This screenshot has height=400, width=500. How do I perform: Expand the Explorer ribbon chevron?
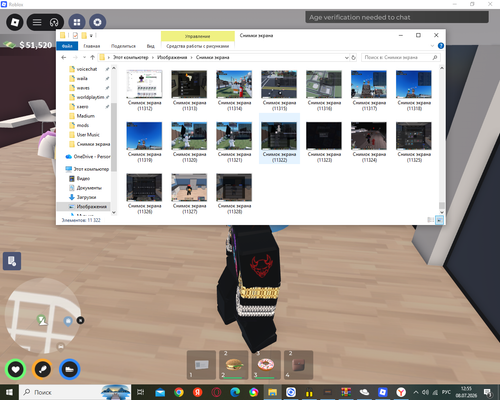coord(432,46)
